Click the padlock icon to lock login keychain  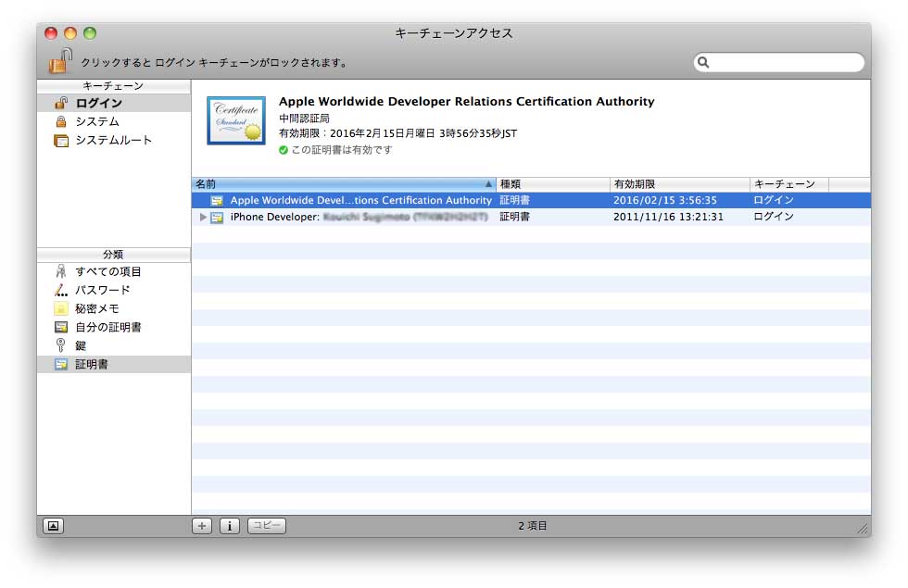coord(60,61)
